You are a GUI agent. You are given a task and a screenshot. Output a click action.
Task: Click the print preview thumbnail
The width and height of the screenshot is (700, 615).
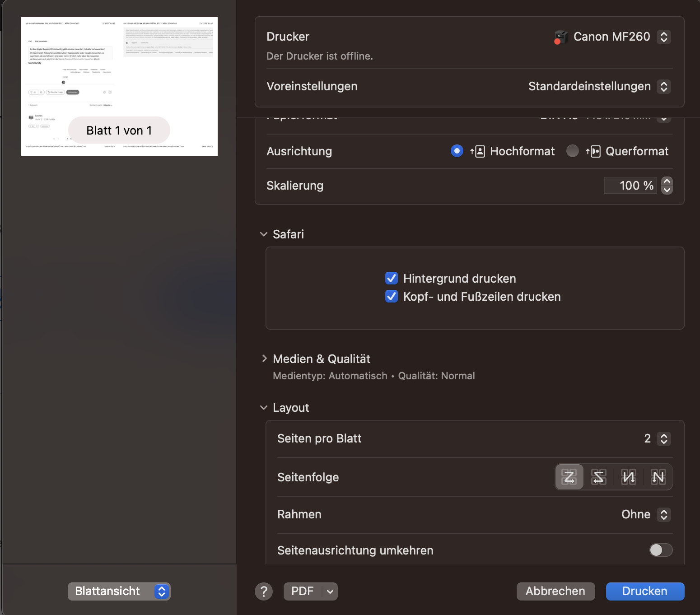(x=119, y=87)
